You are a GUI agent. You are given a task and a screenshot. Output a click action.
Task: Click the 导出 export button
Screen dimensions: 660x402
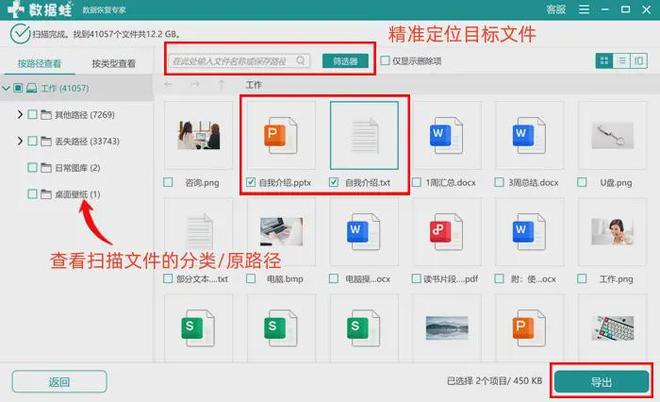[x=601, y=382]
